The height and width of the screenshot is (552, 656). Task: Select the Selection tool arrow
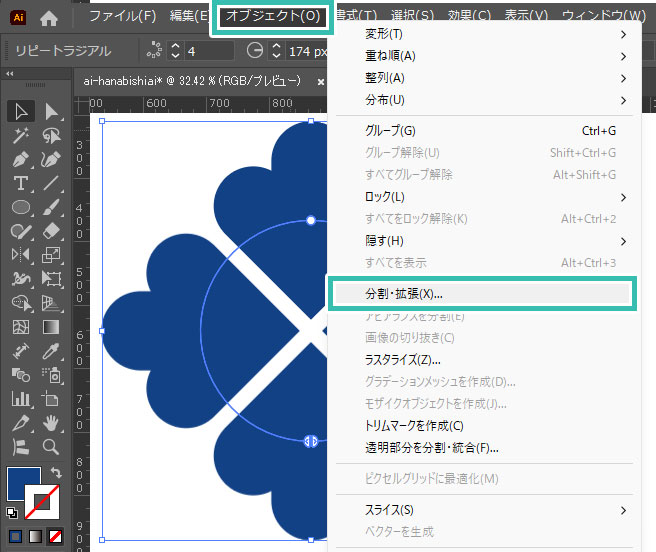click(20, 112)
